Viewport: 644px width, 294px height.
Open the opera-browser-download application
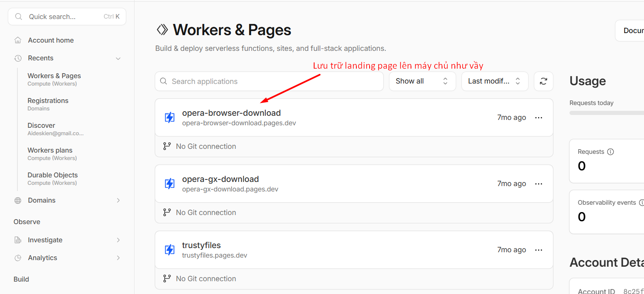pos(231,113)
